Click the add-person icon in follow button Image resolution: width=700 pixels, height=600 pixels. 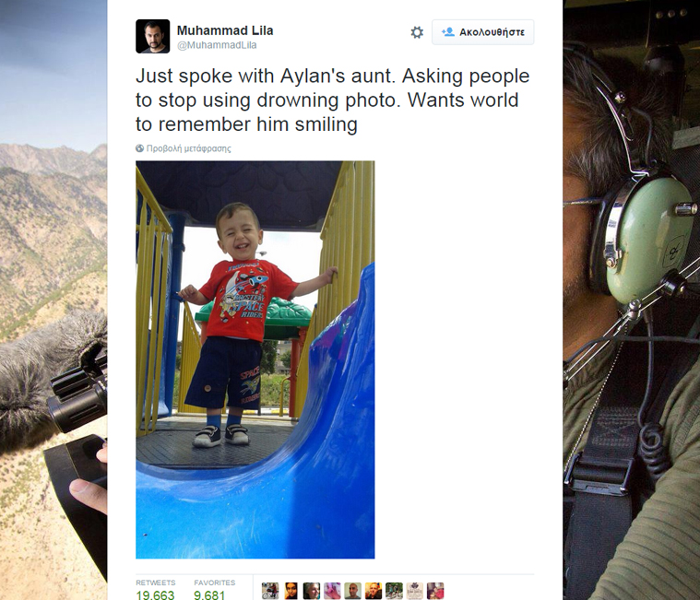click(447, 31)
